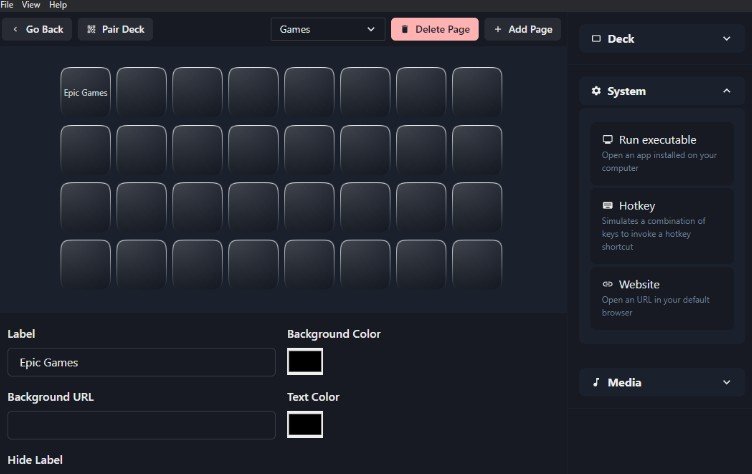Screen dimensions: 752x474
Task: Choose the Run executable action
Action: pyautogui.click(x=662, y=154)
